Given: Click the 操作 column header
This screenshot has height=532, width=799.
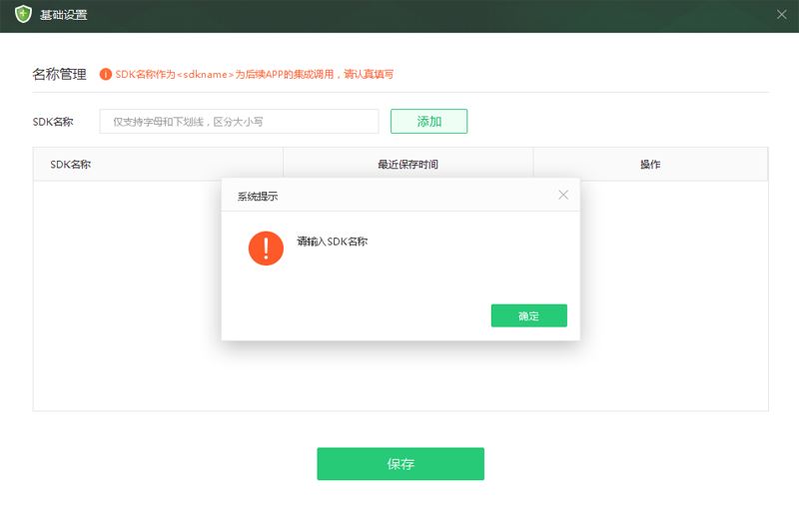Looking at the screenshot, I should point(650,164).
